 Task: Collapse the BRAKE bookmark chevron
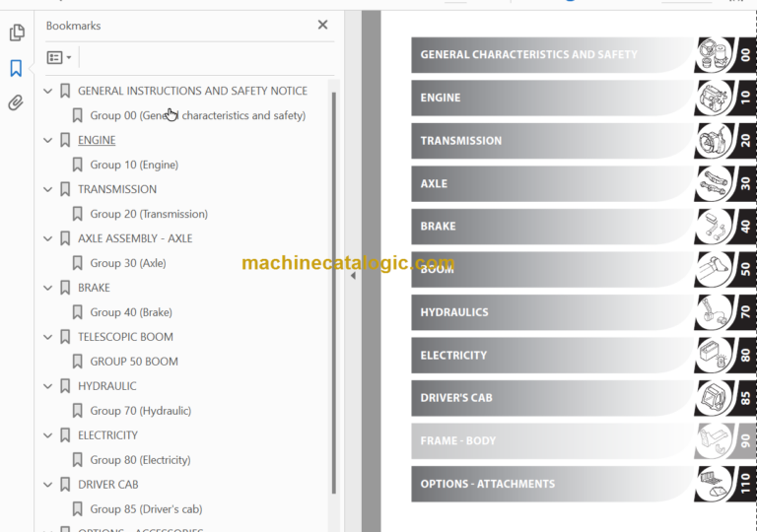pyautogui.click(x=47, y=288)
